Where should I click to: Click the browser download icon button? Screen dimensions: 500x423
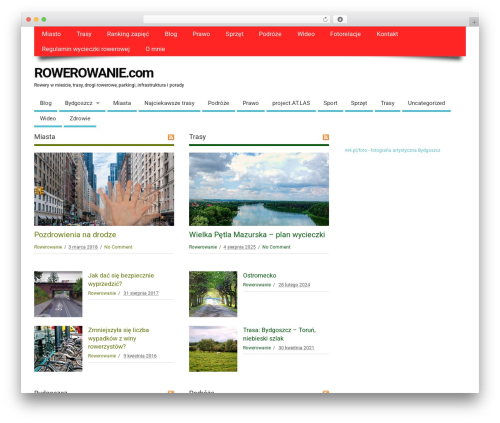340,19
